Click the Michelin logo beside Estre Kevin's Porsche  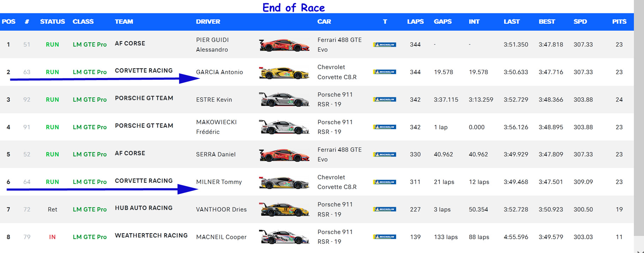coord(384,100)
